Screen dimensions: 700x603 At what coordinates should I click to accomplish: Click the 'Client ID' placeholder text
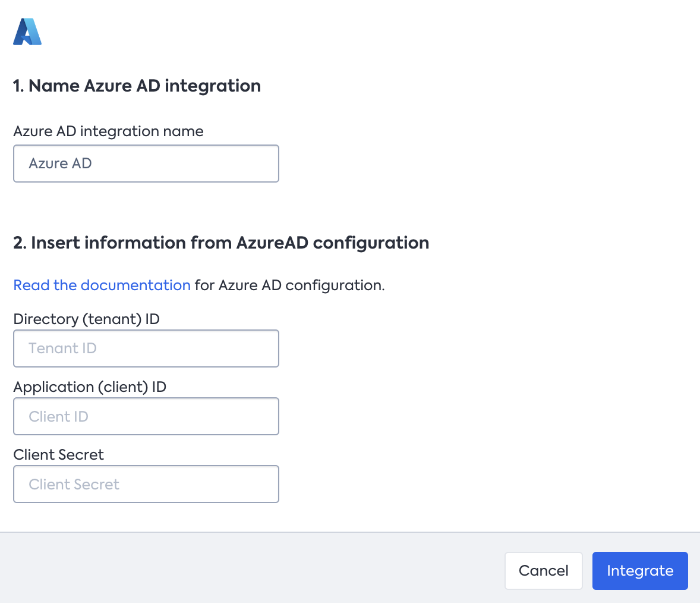pos(58,416)
